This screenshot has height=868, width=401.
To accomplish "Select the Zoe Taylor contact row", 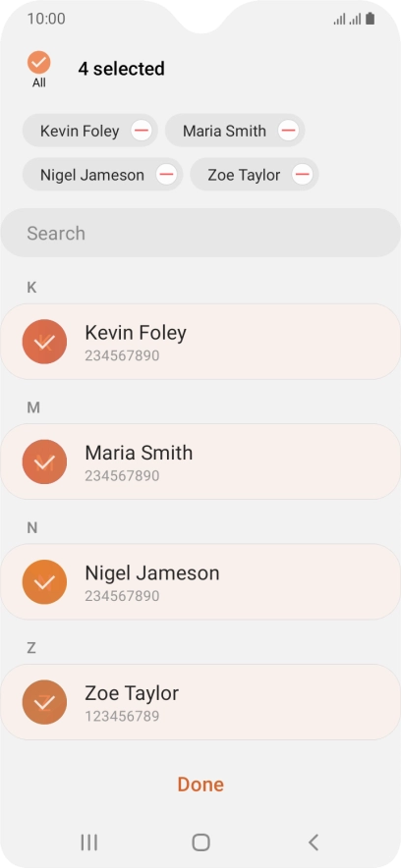I will 200,702.
